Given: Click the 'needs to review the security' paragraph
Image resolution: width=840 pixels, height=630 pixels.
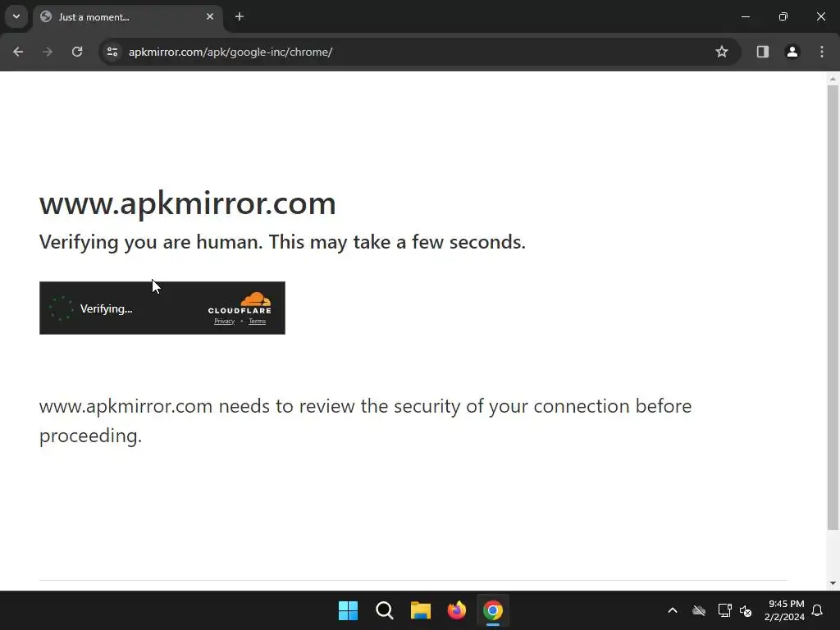Looking at the screenshot, I should tap(365, 421).
